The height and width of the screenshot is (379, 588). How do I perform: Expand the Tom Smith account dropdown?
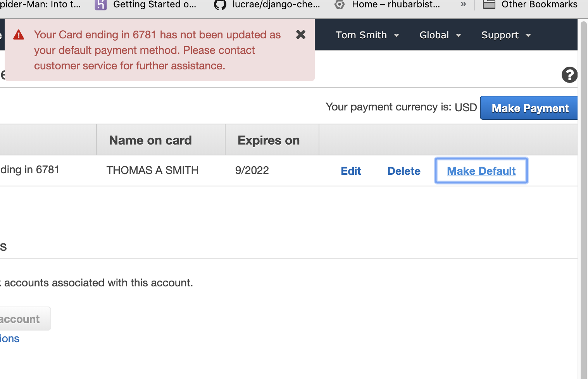click(x=367, y=35)
